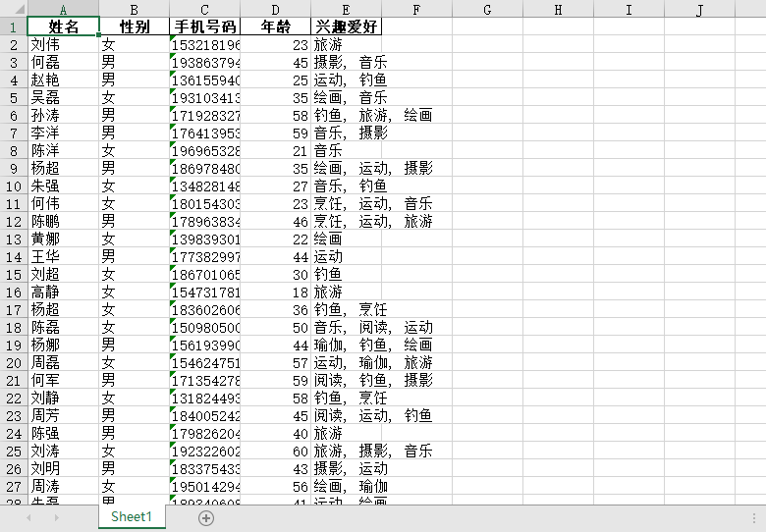Select the cell containing 孙涛
The height and width of the screenshot is (532, 766).
click(63, 116)
